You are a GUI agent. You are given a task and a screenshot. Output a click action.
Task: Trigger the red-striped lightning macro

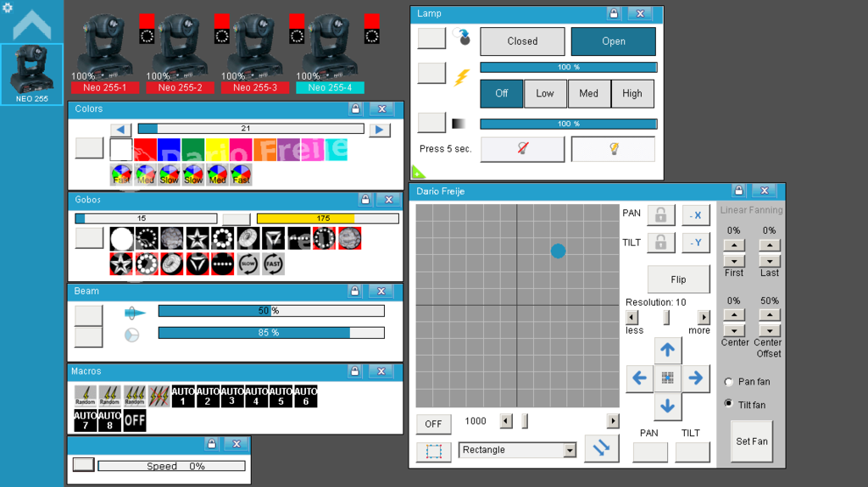click(159, 396)
